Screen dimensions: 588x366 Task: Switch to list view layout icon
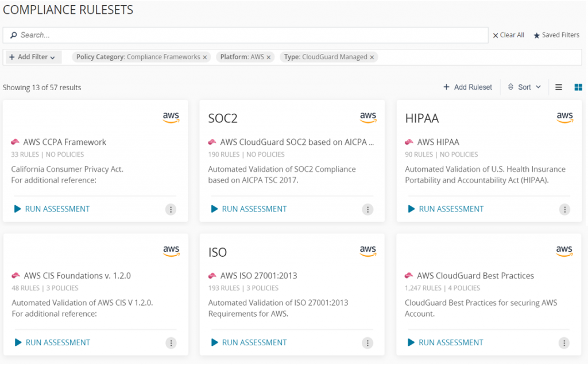558,87
